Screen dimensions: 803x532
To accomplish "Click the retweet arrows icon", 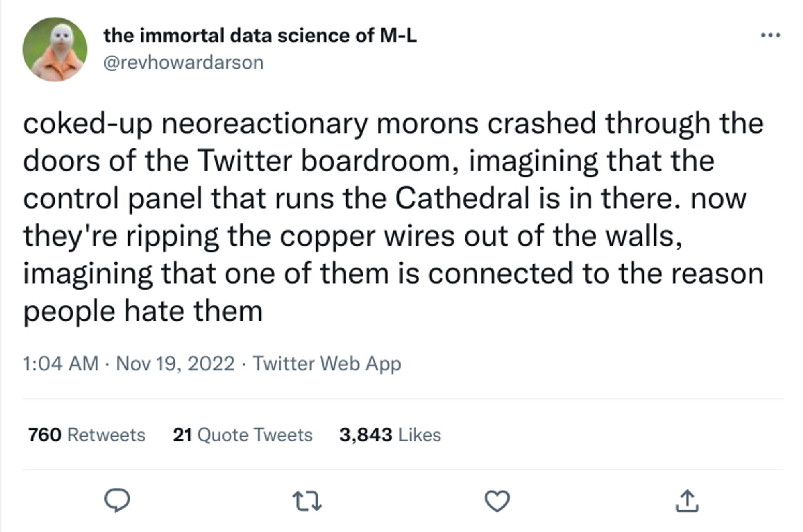I will [307, 502].
